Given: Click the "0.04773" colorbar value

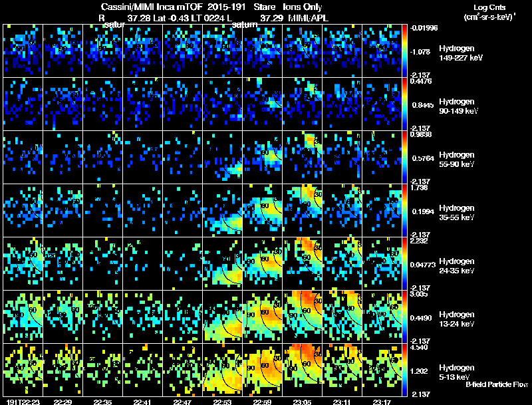Looking at the screenshot, I should pyautogui.click(x=423, y=265).
